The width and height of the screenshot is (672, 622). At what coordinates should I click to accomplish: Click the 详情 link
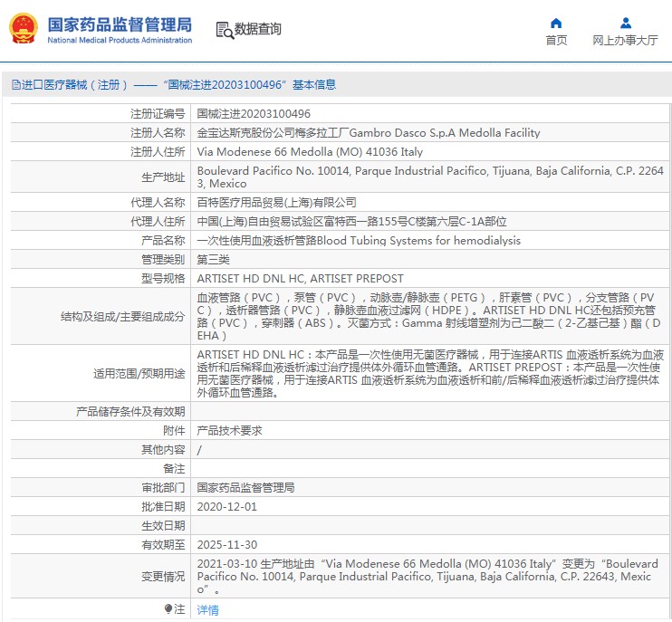[208, 609]
